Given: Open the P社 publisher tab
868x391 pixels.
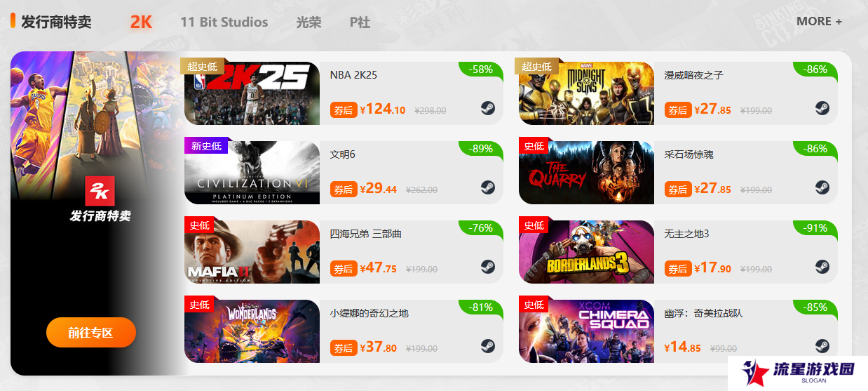Looking at the screenshot, I should click(x=360, y=22).
